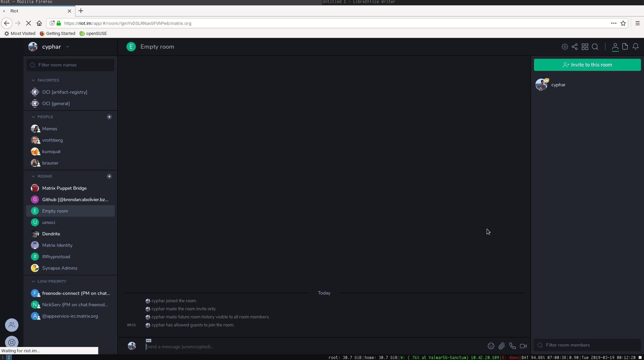Go to Firefox home page
This screenshot has width=644, height=360.
point(39,23)
